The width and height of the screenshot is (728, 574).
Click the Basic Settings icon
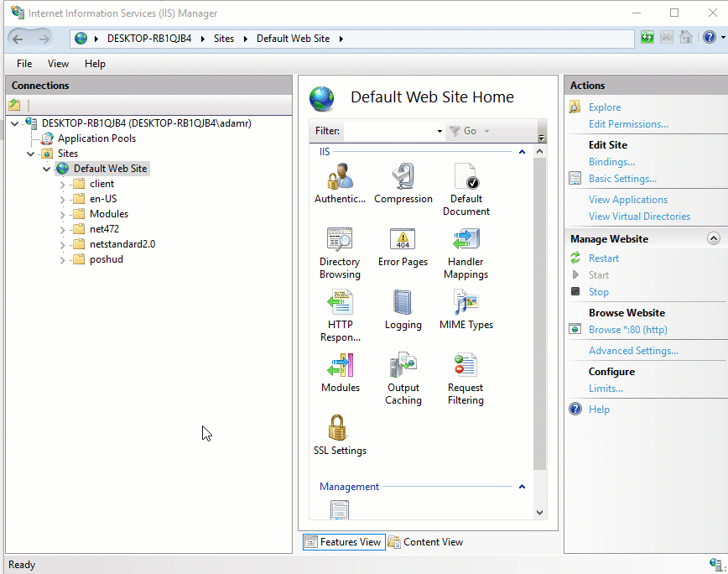tap(575, 179)
